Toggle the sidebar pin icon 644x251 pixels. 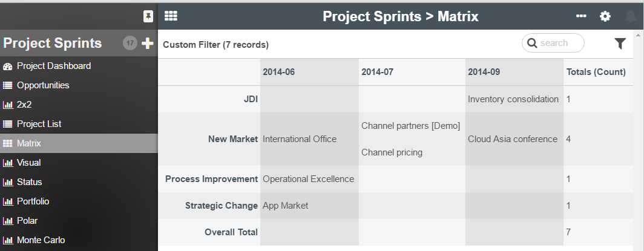tap(148, 17)
